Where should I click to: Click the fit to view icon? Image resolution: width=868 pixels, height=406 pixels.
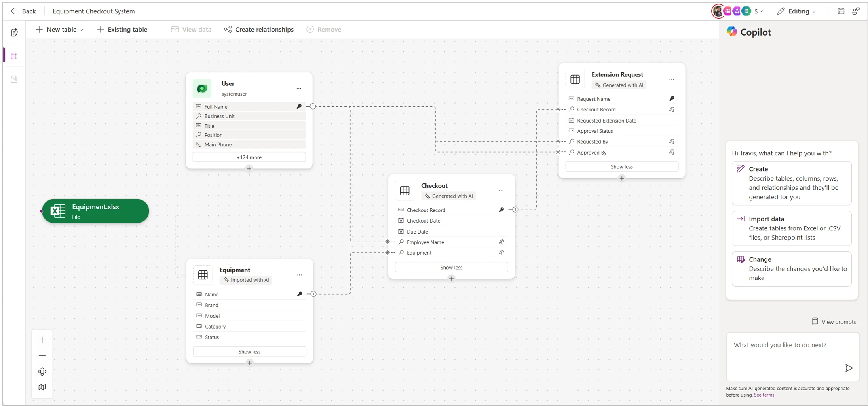pyautogui.click(x=42, y=372)
